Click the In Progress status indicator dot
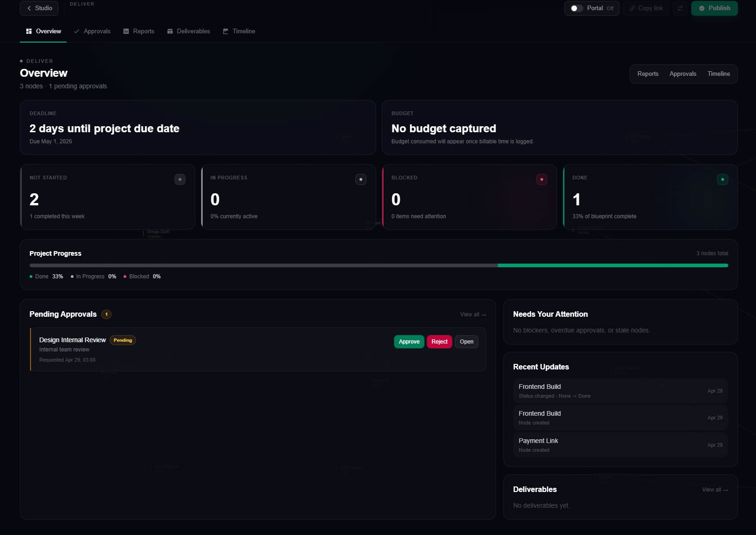The height and width of the screenshot is (535, 756). (361, 179)
